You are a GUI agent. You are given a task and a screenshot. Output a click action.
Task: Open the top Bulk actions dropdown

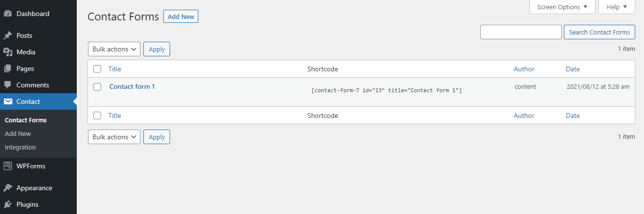[114, 49]
